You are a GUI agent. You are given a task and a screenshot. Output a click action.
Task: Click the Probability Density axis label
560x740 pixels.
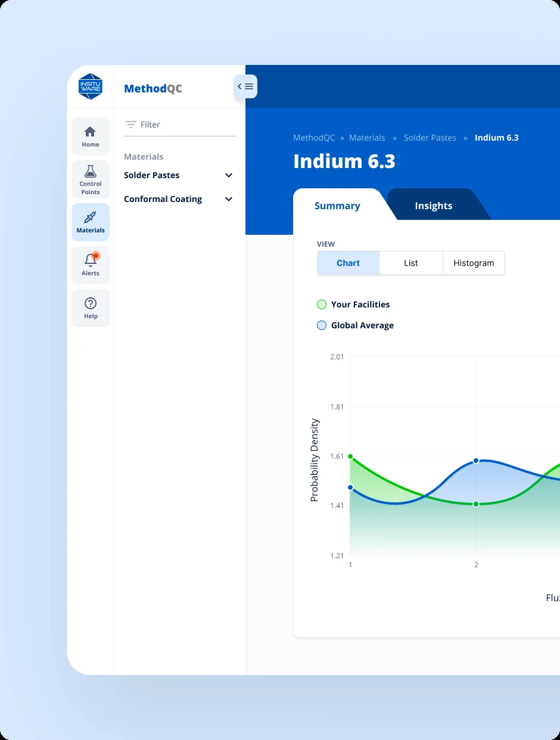coord(315,460)
